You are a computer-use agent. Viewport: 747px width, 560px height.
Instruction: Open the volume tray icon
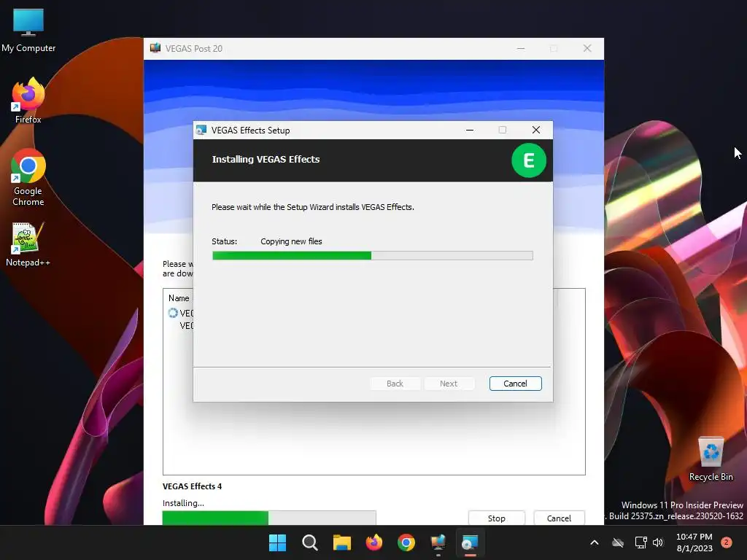coord(658,542)
